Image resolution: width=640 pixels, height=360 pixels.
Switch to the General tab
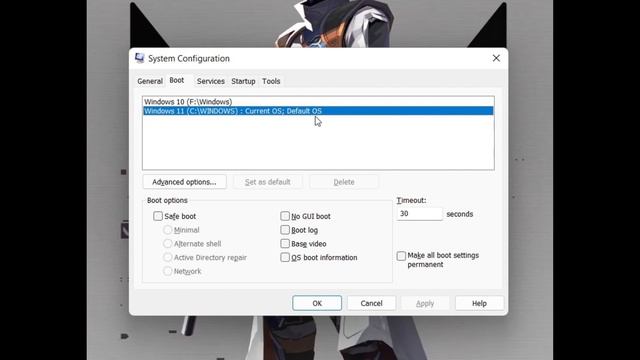coord(150,81)
